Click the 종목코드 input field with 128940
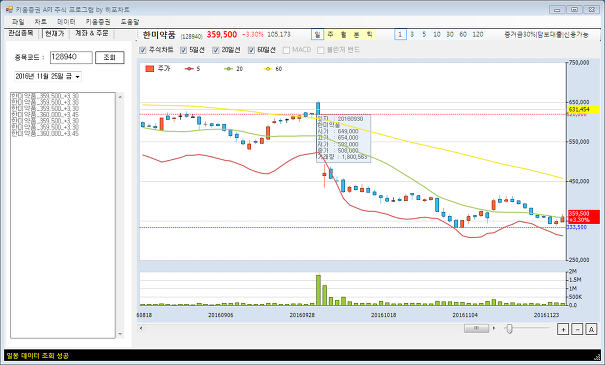Screen dimensions: 605x365 (71, 57)
